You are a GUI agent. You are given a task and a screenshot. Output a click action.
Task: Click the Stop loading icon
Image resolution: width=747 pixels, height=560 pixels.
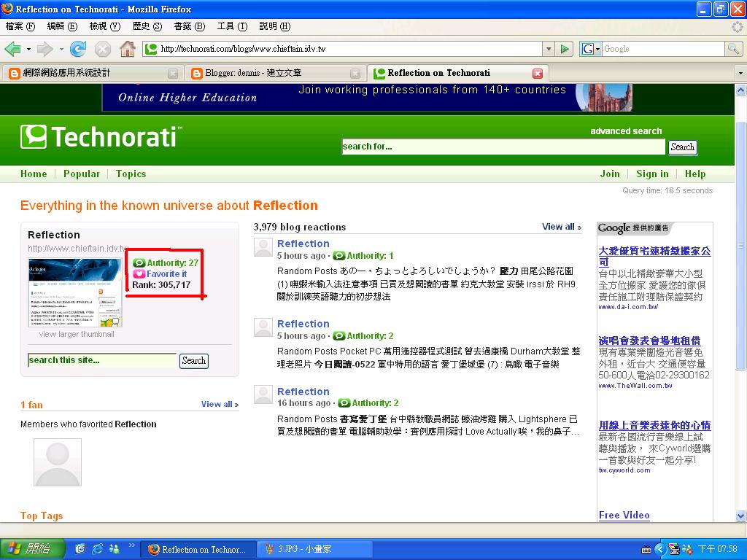[102, 49]
